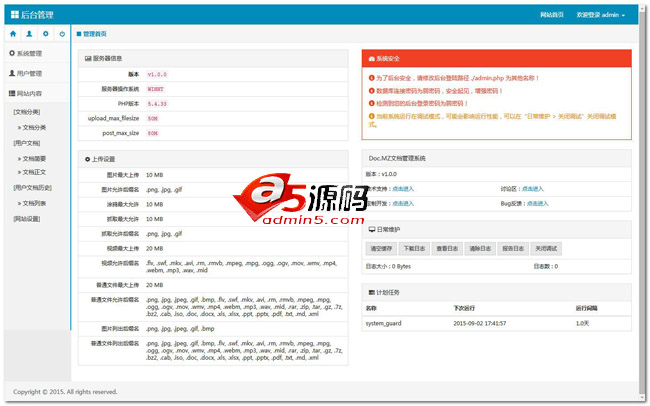The height and width of the screenshot is (406, 650).
Task: Go to 网站首页 in the top bar
Action: [552, 15]
